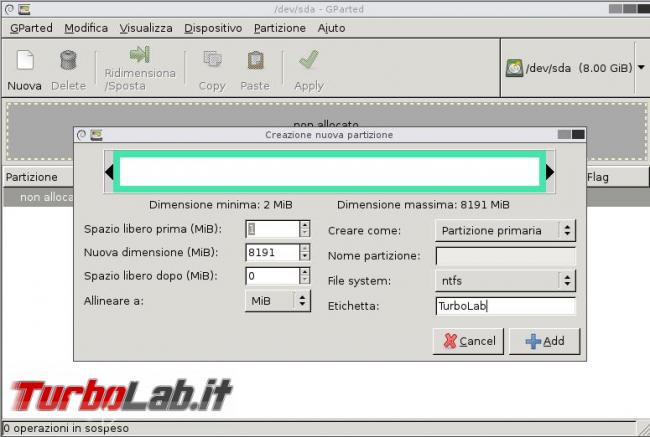Click the Dimensione minima: 2 MiB text
This screenshot has height=437, width=650.
coord(221,205)
